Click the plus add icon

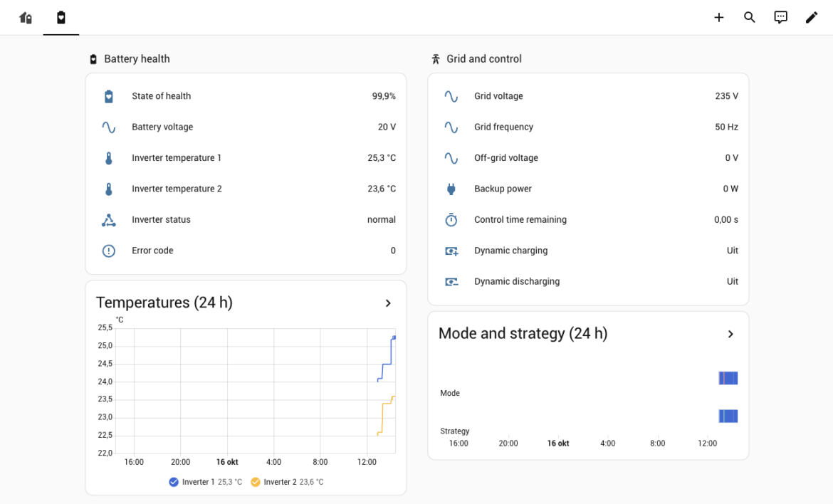pyautogui.click(x=719, y=18)
